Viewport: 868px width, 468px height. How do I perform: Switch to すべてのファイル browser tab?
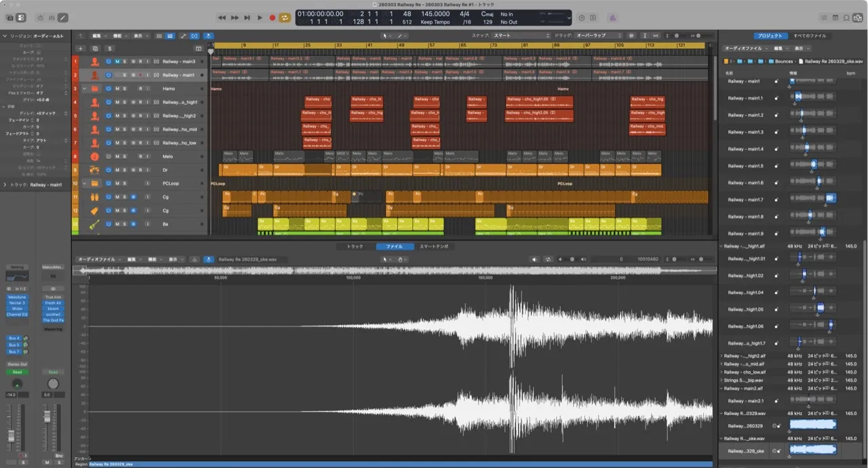coord(810,35)
